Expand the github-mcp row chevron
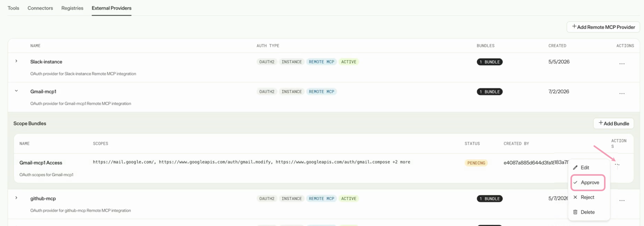Screen dimensions: 644x226 [x=16, y=198]
